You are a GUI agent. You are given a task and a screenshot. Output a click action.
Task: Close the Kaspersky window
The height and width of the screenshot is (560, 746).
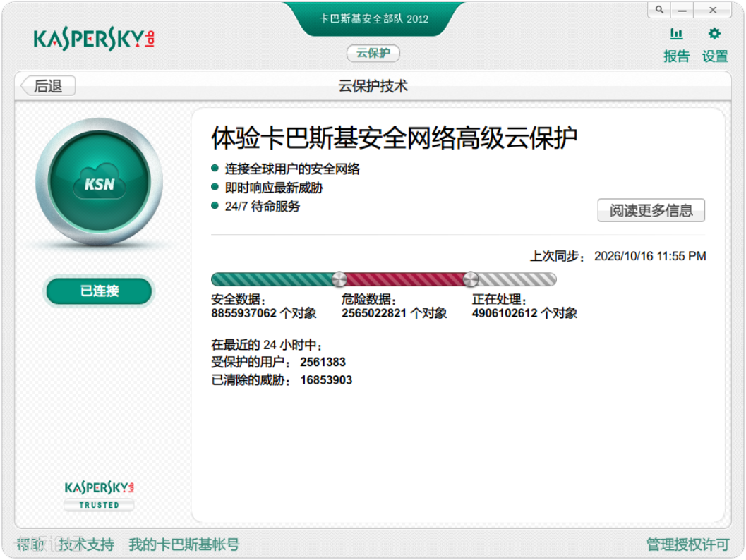pyautogui.click(x=712, y=9)
